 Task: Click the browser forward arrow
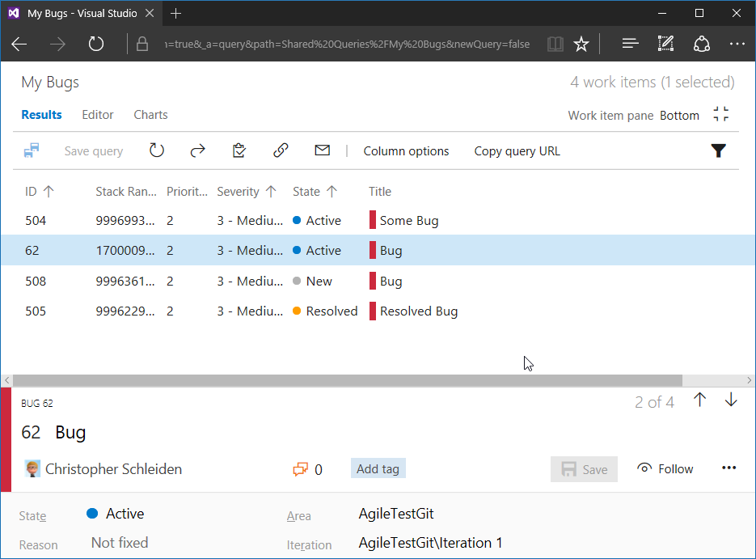tap(58, 44)
